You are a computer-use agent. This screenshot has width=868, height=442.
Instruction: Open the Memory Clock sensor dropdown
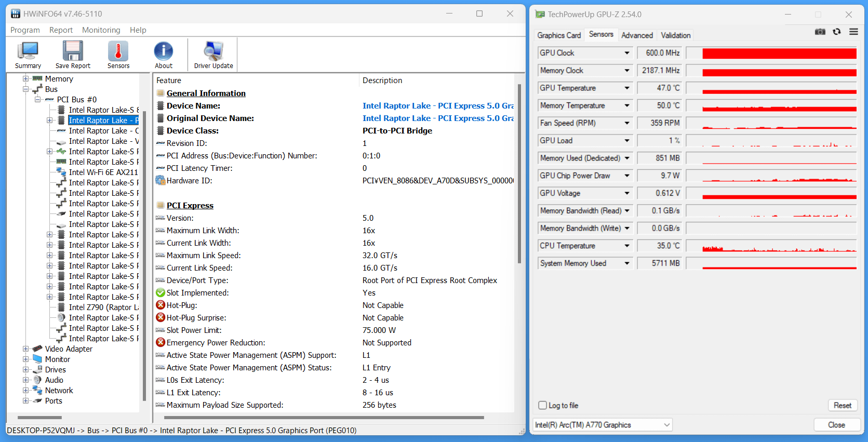click(627, 70)
